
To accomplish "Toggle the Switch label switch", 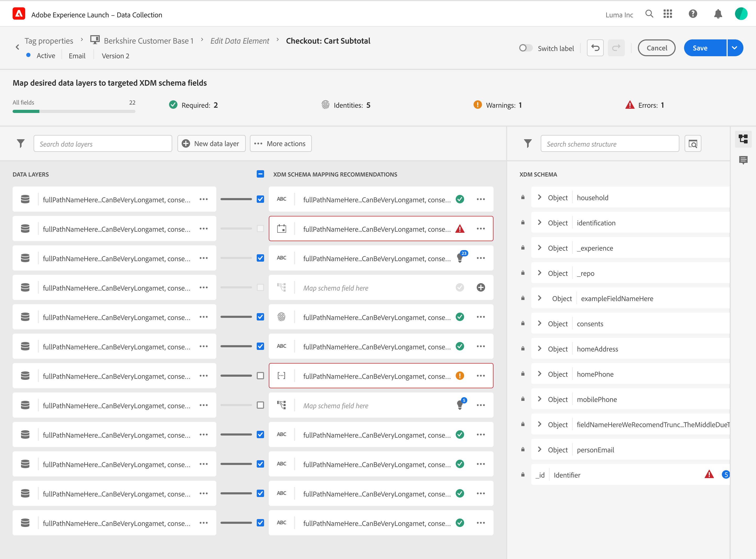I will [x=526, y=48].
